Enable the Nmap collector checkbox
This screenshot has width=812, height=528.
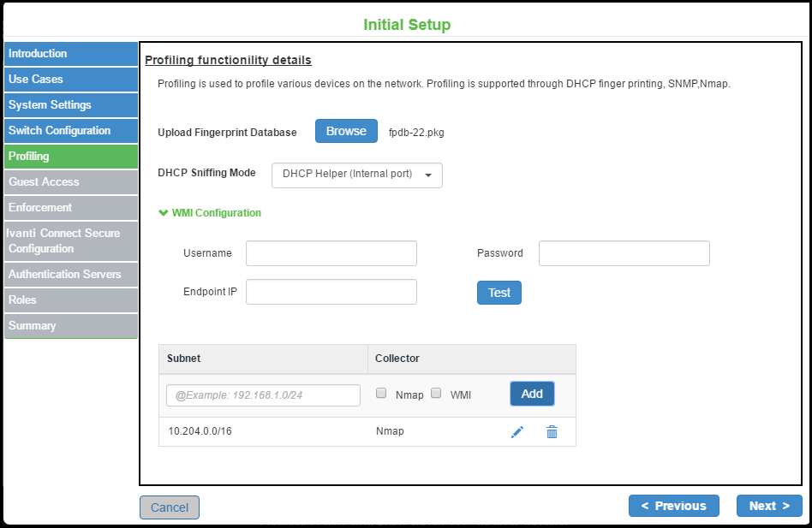381,394
